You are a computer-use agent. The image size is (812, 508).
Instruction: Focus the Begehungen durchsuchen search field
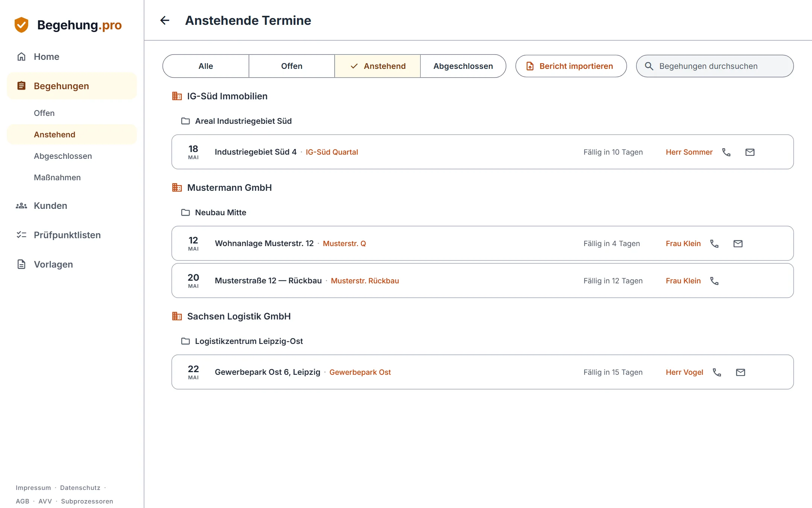pyautogui.click(x=715, y=66)
